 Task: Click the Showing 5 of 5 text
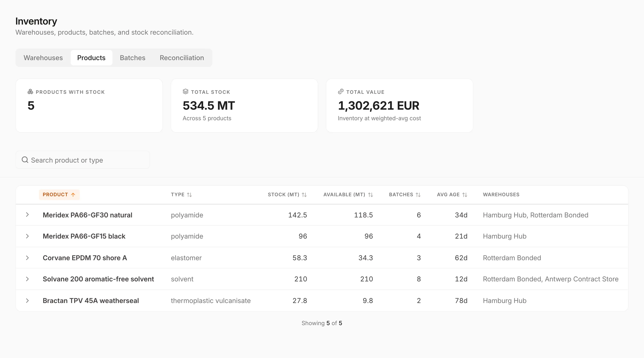pos(322,323)
